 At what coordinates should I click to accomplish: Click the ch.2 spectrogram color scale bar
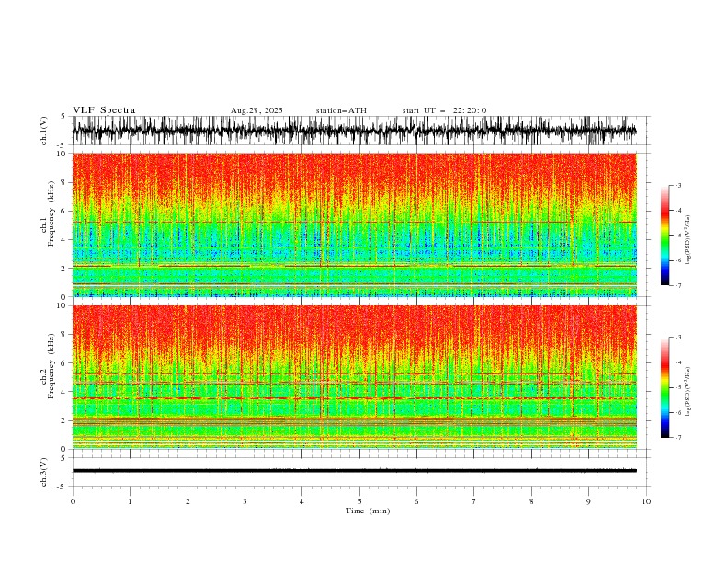point(665,387)
